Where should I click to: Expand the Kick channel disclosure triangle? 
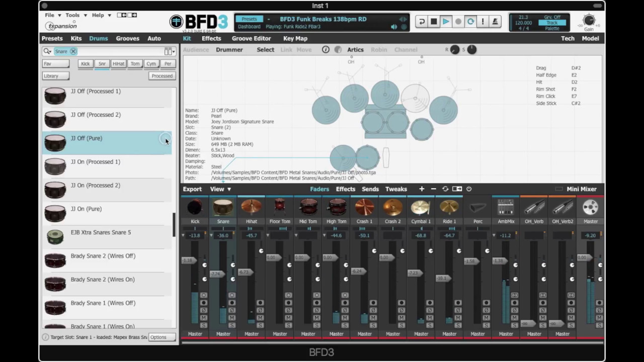pyautogui.click(x=184, y=235)
